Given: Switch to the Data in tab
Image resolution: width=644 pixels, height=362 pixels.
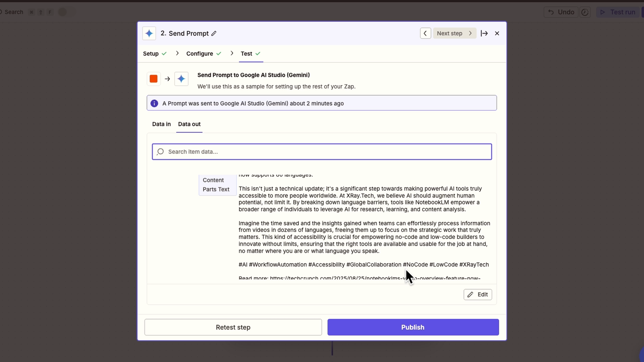Looking at the screenshot, I should click(161, 124).
